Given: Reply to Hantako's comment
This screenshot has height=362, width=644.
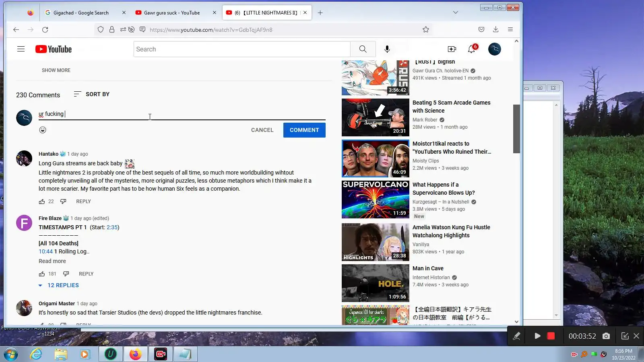Looking at the screenshot, I should [x=83, y=202].
